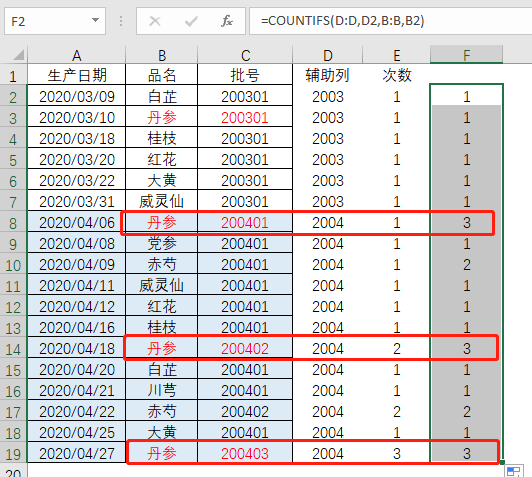The image size is (532, 477).
Task: Select the 大黄 cell in row 6
Action: [162, 180]
